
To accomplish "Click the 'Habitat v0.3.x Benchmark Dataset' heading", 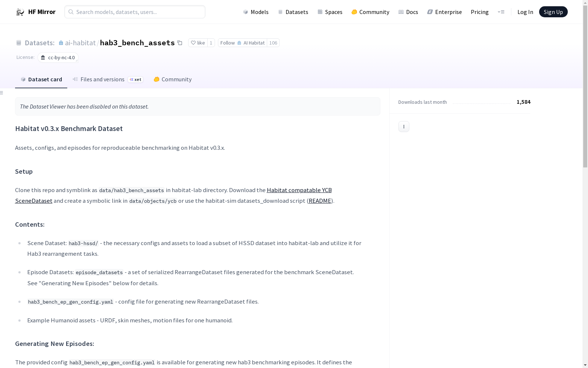I will (x=69, y=128).
